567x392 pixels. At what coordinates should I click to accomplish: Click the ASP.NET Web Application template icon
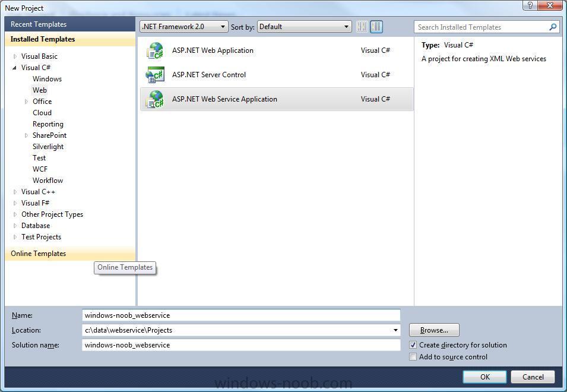pyautogui.click(x=155, y=50)
